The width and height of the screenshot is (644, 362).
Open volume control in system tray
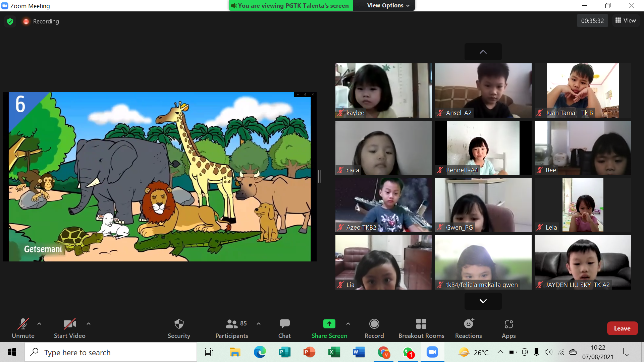coord(548,352)
